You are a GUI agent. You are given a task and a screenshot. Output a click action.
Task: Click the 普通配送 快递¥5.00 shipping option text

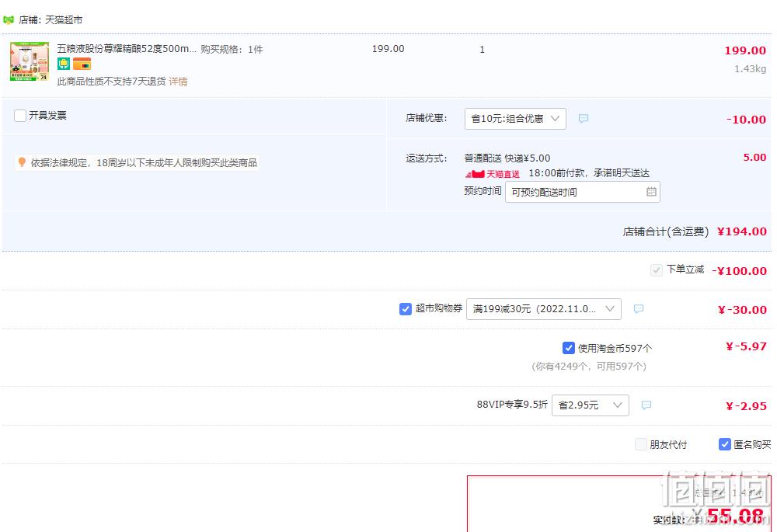point(507,158)
